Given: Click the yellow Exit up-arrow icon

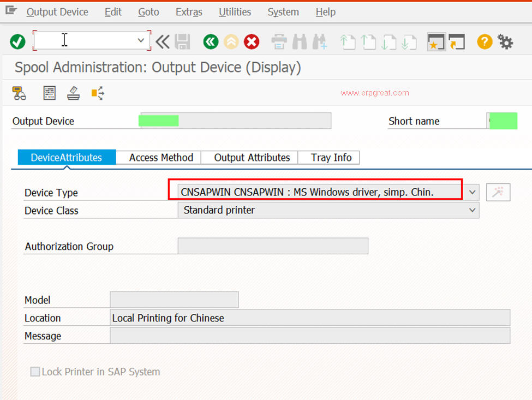Looking at the screenshot, I should [231, 41].
